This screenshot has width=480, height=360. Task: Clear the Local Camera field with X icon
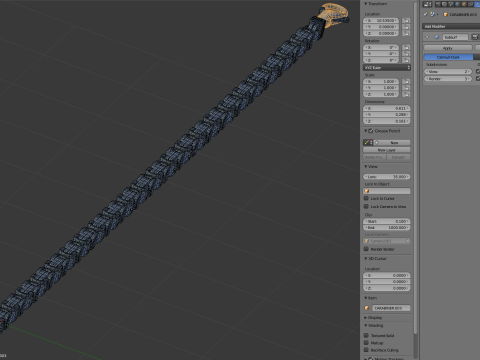(x=407, y=241)
